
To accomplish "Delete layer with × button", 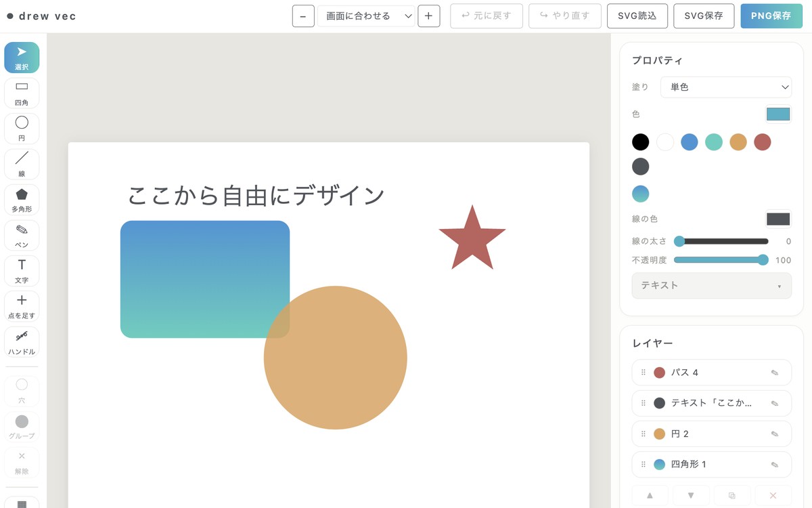I will 773,496.
